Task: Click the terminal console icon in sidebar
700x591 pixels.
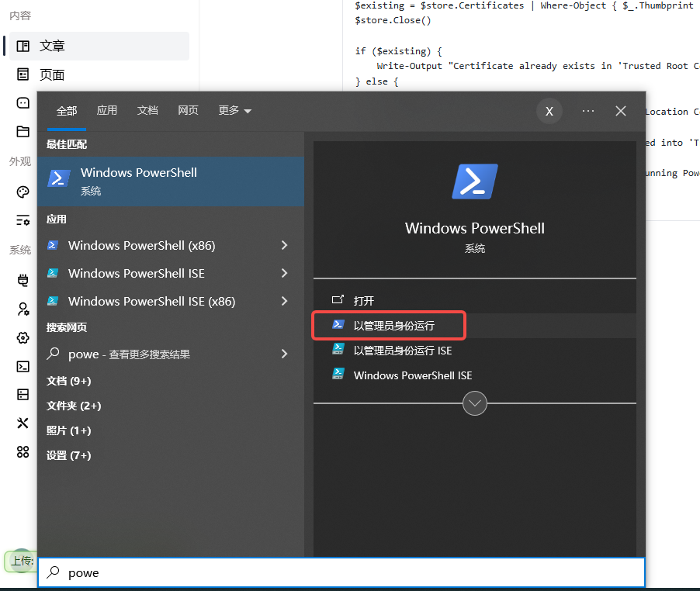Action: 23,366
